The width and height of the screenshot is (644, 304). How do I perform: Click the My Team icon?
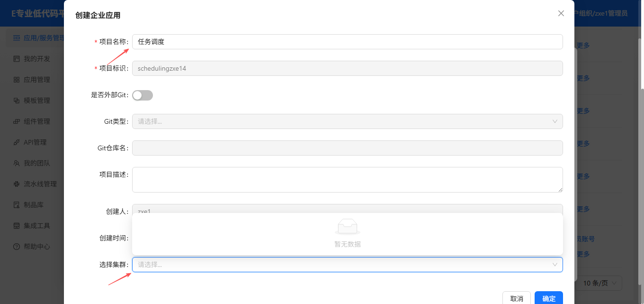point(17,163)
